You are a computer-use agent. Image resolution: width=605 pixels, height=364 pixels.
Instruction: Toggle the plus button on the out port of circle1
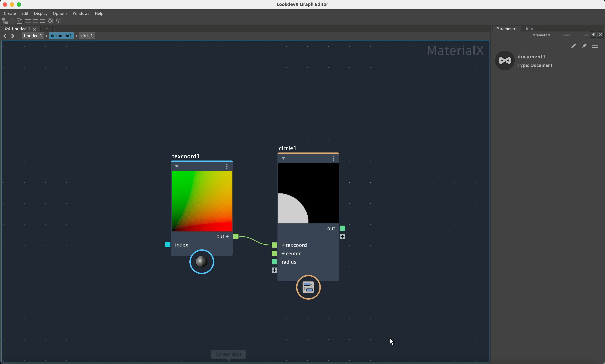(x=343, y=236)
